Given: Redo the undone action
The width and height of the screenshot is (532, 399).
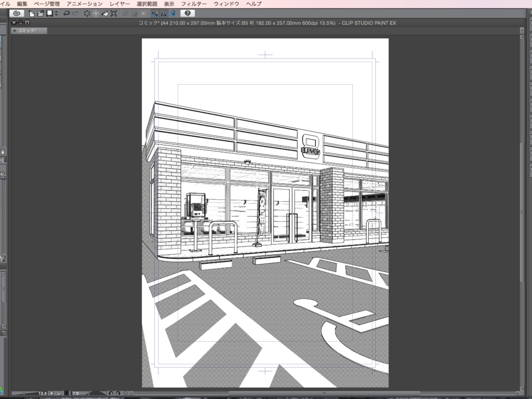Looking at the screenshot, I should tap(75, 14).
